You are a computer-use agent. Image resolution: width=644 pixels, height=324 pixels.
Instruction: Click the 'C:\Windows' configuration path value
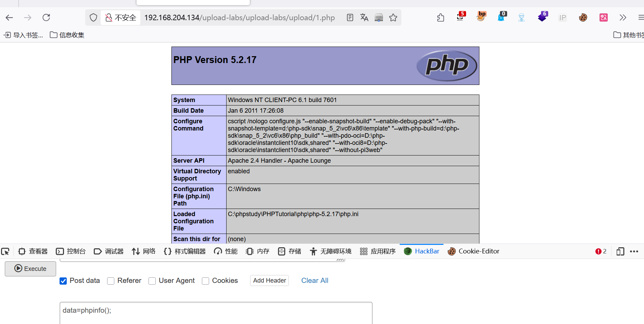point(244,189)
